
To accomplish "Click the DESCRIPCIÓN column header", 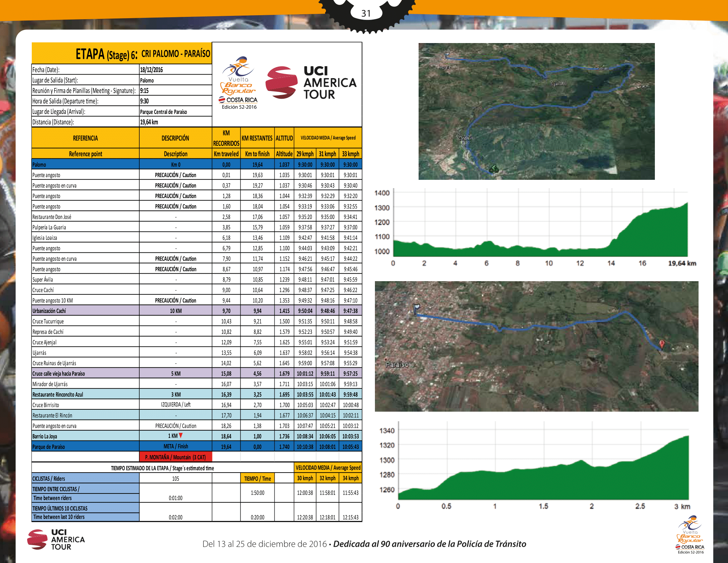I will tap(175, 138).
